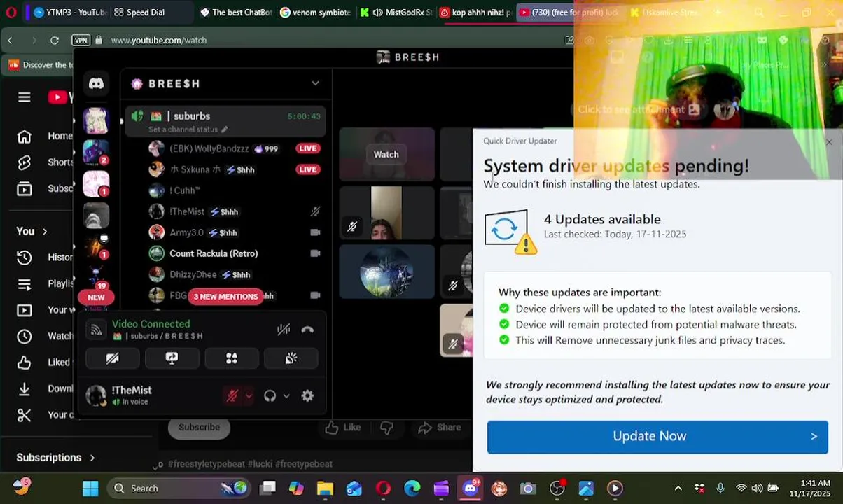Like the YouTube video

point(342,427)
